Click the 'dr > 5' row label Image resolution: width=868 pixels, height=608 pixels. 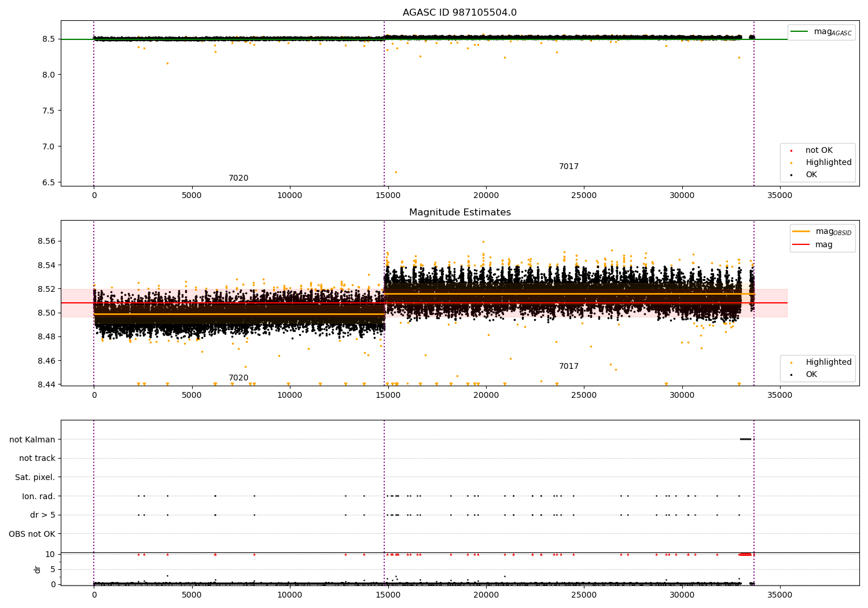(x=43, y=515)
